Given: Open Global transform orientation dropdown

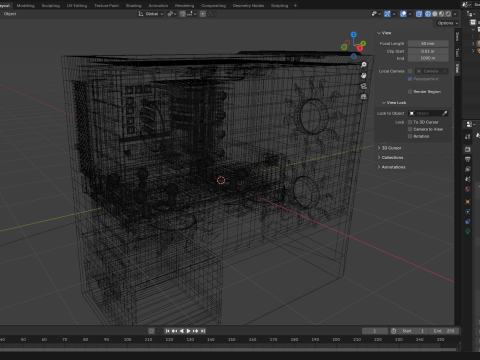Looking at the screenshot, I should point(151,14).
